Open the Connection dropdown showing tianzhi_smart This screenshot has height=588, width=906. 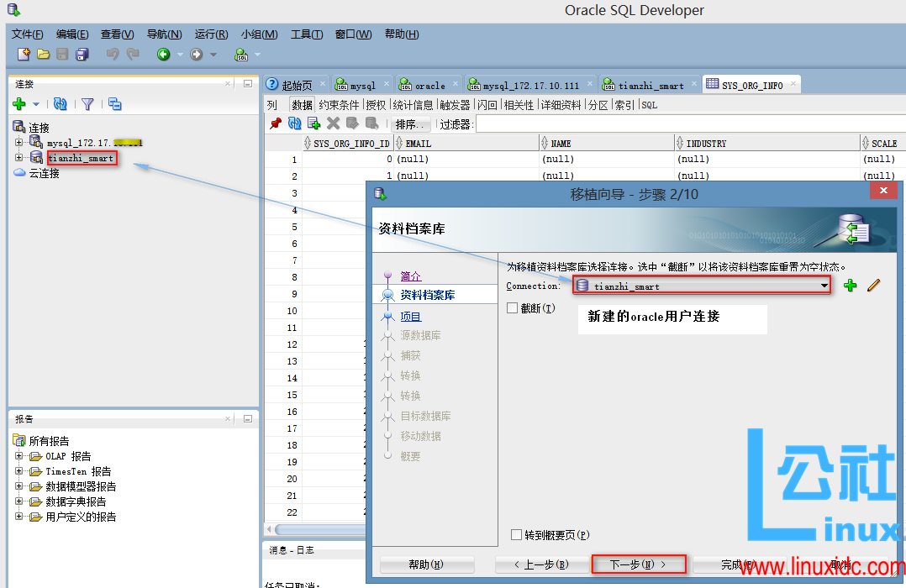click(702, 286)
